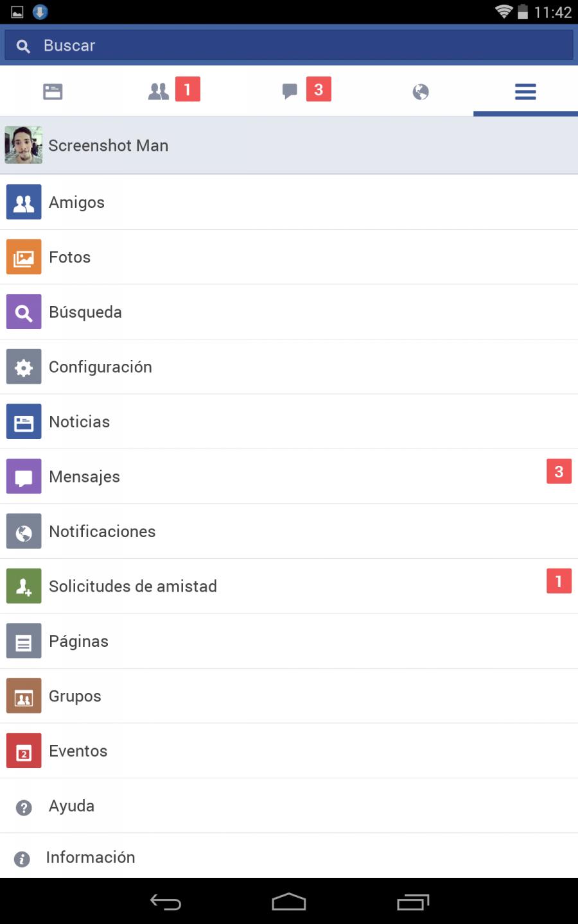Open Notificaciones menu entry
This screenshot has height=924, width=578.
tap(289, 531)
